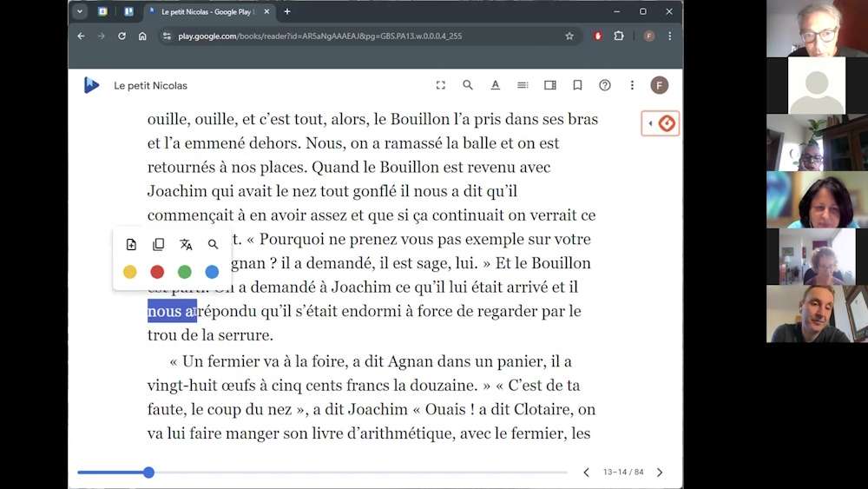The image size is (868, 489).
Task: Open the browser home page button
Action: (142, 36)
